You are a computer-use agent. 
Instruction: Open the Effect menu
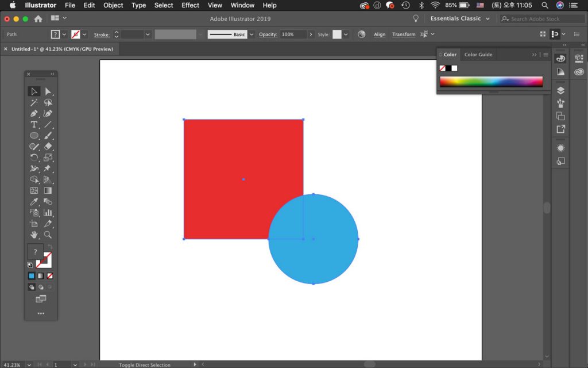pos(190,5)
